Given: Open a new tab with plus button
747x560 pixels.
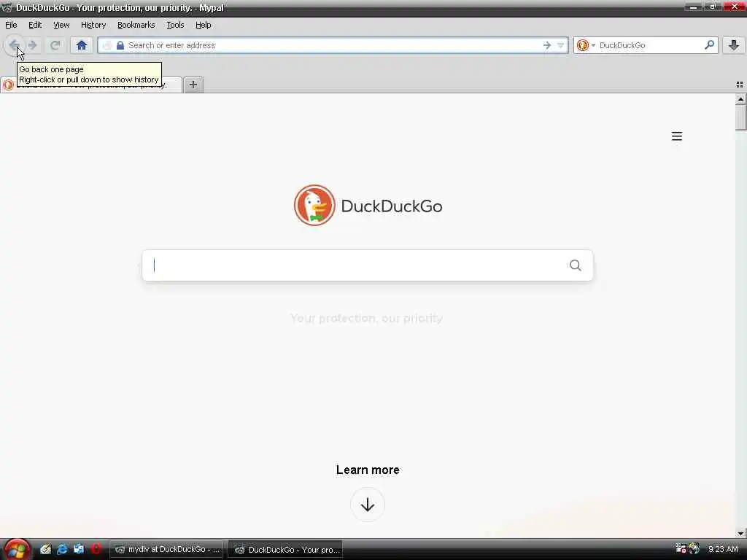Looking at the screenshot, I should 193,85.
